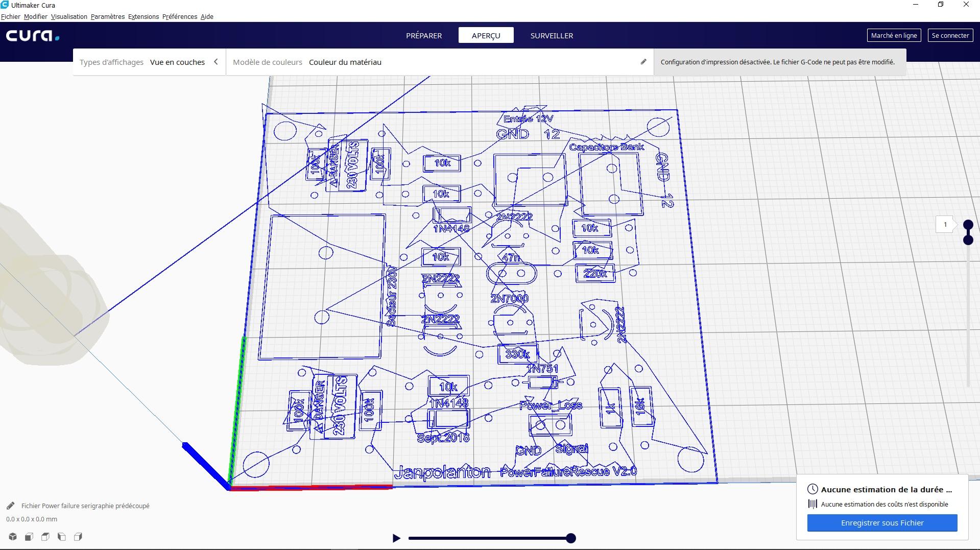Minimize the Ultimaker Cura window
The width and height of the screenshot is (980, 550).
point(916,5)
